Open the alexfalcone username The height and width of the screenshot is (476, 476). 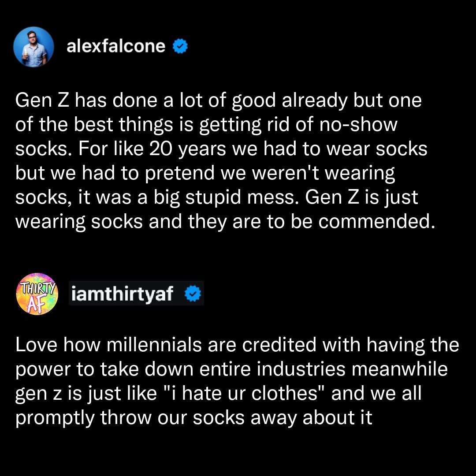click(116, 46)
